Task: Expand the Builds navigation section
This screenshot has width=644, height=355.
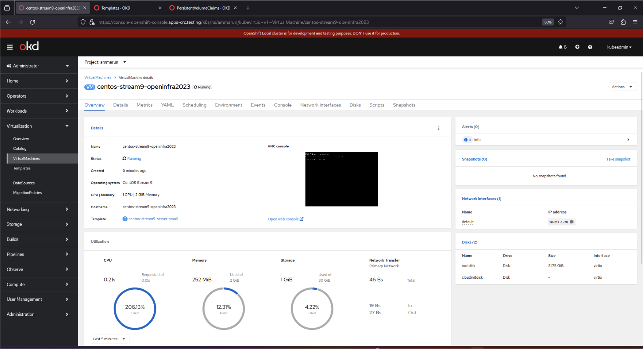Action: [x=39, y=239]
